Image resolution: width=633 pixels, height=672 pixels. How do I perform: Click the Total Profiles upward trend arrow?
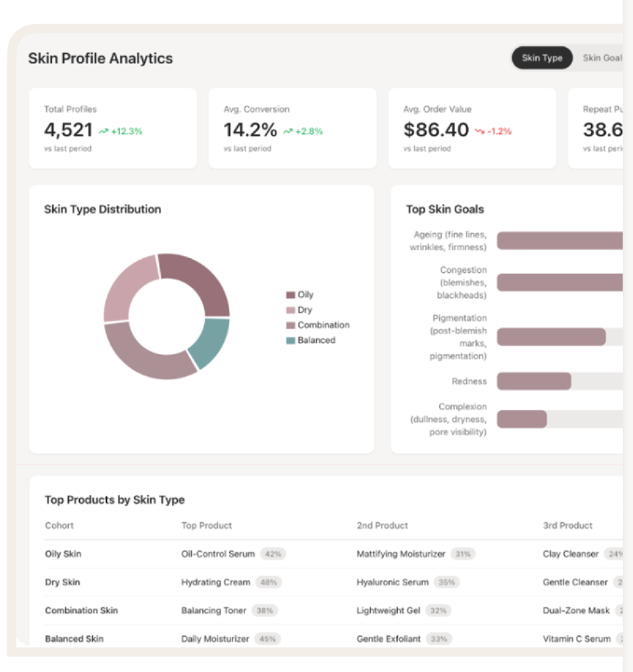coord(104,132)
